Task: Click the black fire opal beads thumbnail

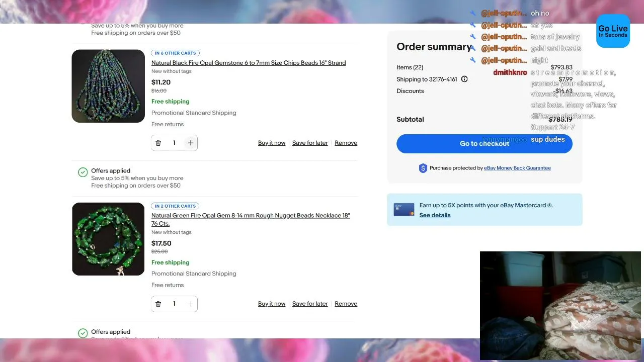Action: tap(108, 86)
